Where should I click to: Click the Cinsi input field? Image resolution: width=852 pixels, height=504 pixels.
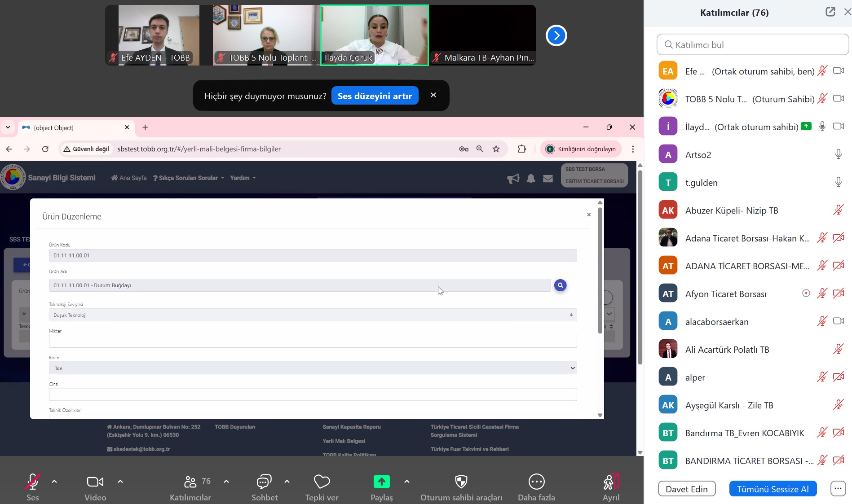pos(313,394)
